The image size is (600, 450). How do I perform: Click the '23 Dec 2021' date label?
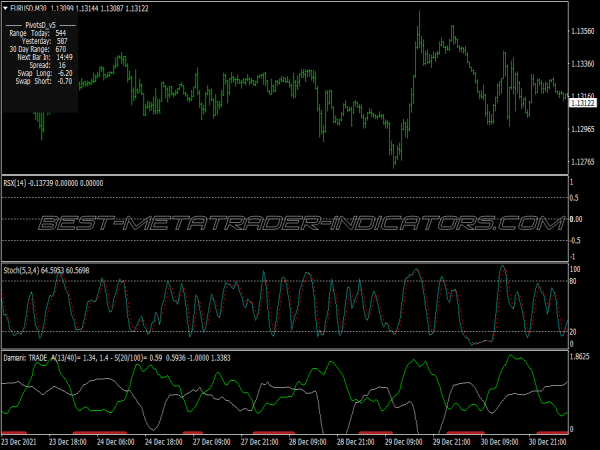[x=19, y=442]
